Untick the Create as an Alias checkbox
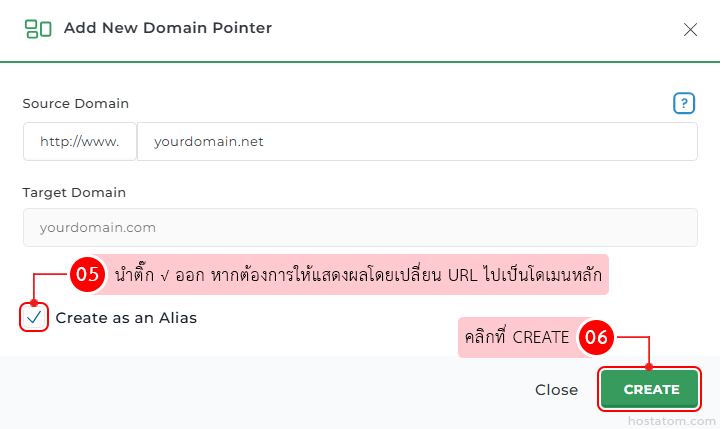720x429 pixels. click(34, 317)
